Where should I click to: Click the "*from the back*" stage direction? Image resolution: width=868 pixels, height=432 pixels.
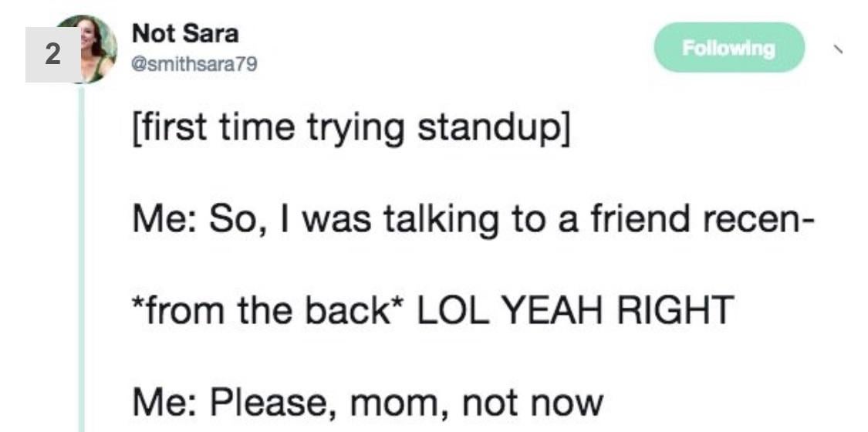[263, 310]
